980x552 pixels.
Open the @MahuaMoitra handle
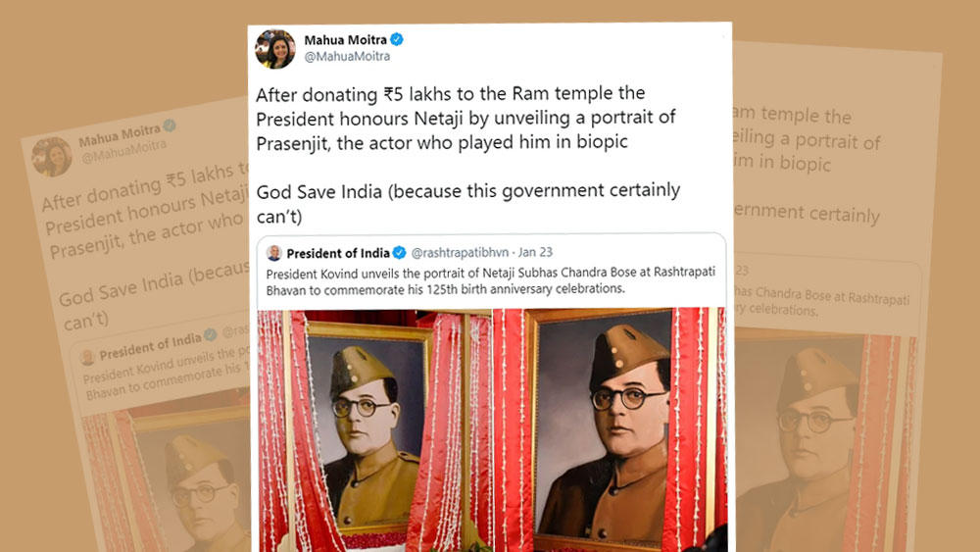347,56
